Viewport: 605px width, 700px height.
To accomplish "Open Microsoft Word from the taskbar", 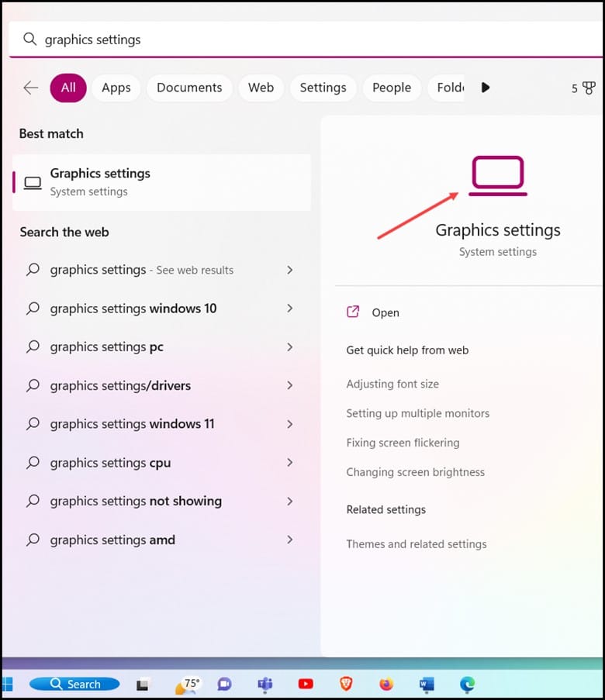I will 427,684.
